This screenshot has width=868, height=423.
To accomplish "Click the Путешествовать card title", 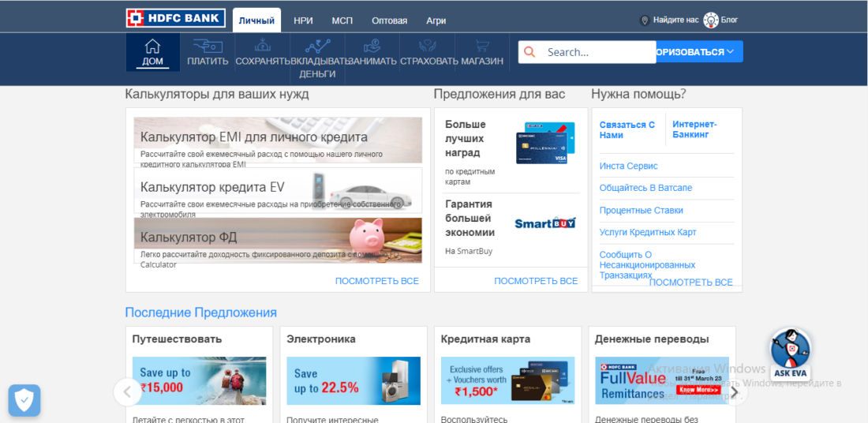I will [x=177, y=339].
